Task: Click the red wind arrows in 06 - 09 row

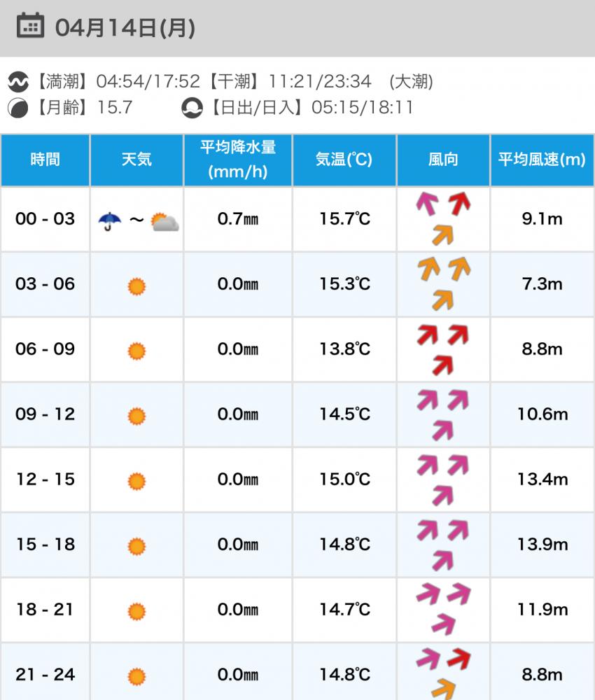Action: pyautogui.click(x=443, y=349)
